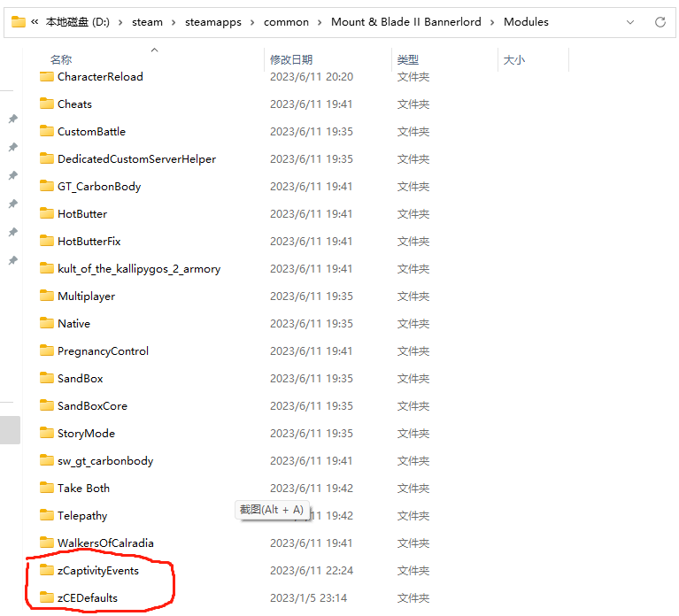Click the Telepathy folder icon
Viewport: 679px width, 616px height.
pos(47,515)
